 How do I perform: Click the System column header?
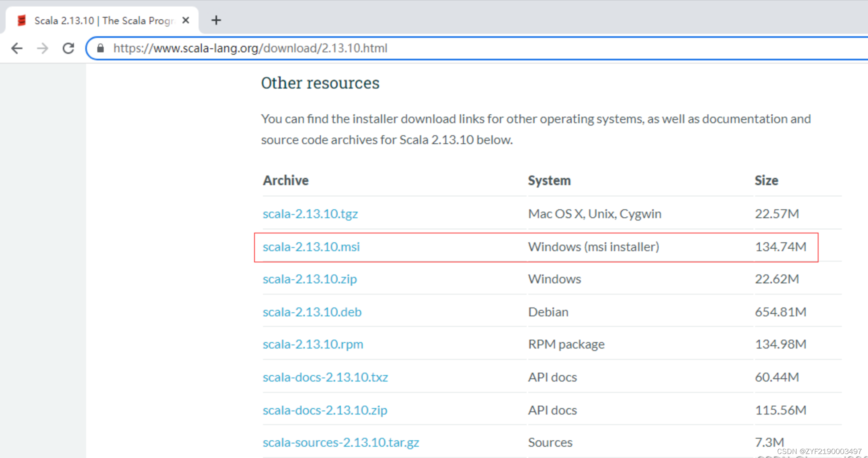point(549,180)
